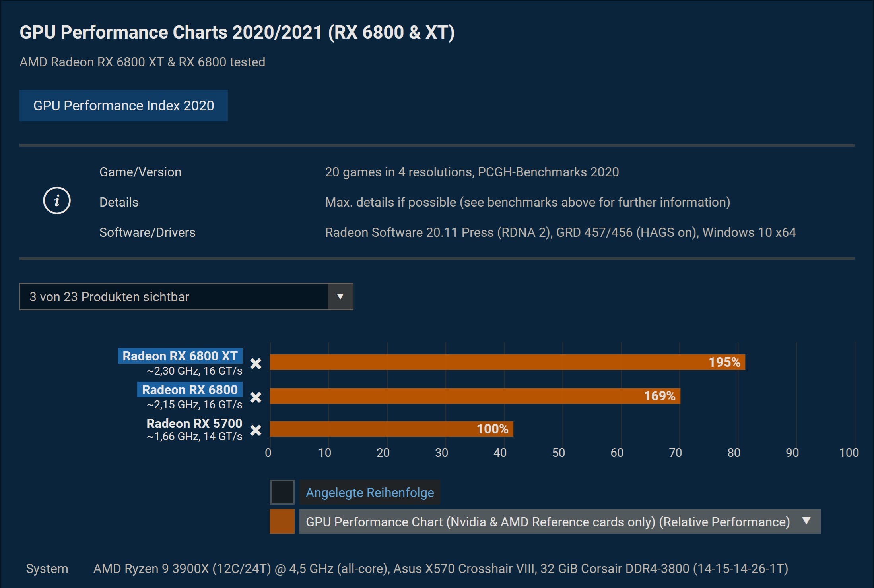The width and height of the screenshot is (874, 588).
Task: Open the GPU Performance Index 2020 tab
Action: [124, 106]
